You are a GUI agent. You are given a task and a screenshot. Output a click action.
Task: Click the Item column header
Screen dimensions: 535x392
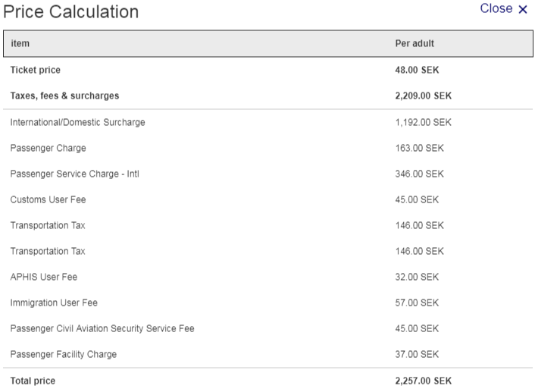click(x=20, y=44)
